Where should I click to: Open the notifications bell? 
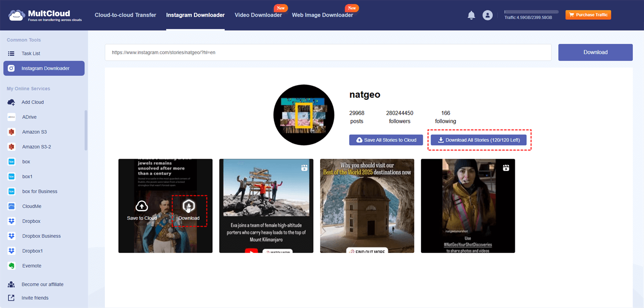click(471, 15)
